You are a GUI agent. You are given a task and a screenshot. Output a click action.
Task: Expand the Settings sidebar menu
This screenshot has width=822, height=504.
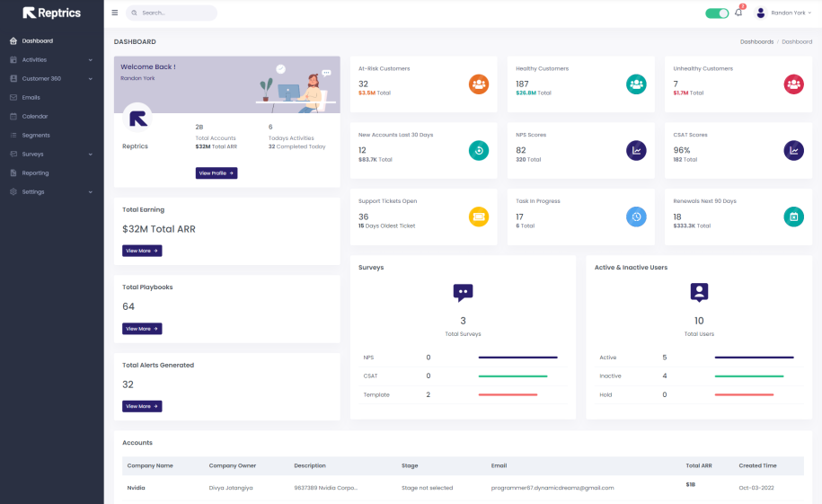(x=51, y=192)
